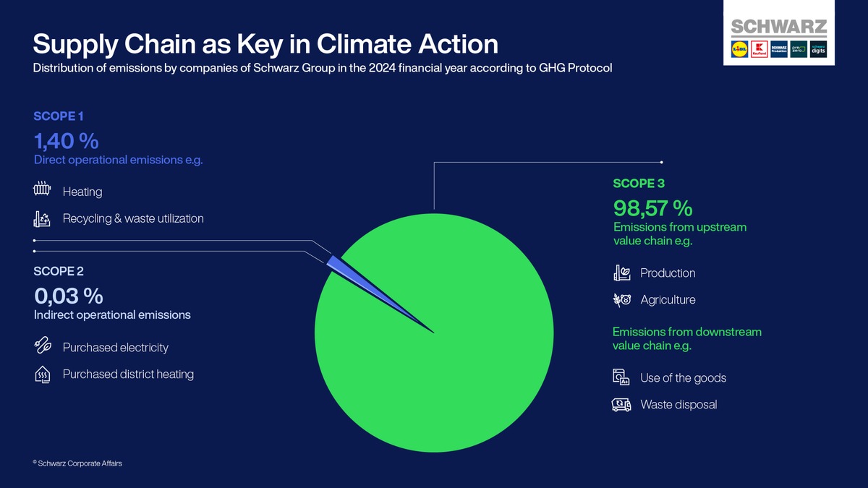868x488 pixels.
Task: Click the Use of the goods icon
Action: click(621, 377)
